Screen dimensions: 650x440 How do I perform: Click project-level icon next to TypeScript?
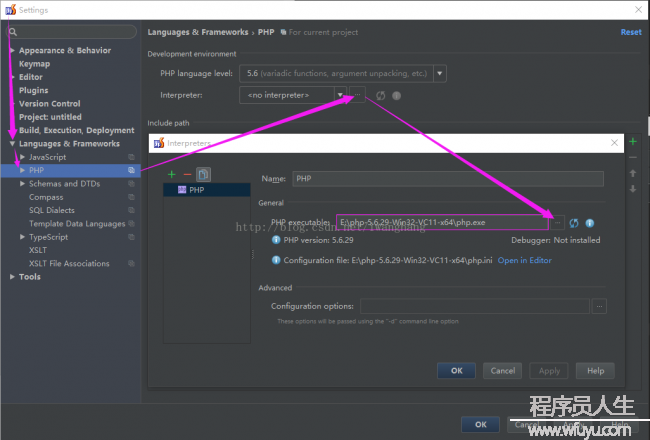pyautogui.click(x=131, y=237)
